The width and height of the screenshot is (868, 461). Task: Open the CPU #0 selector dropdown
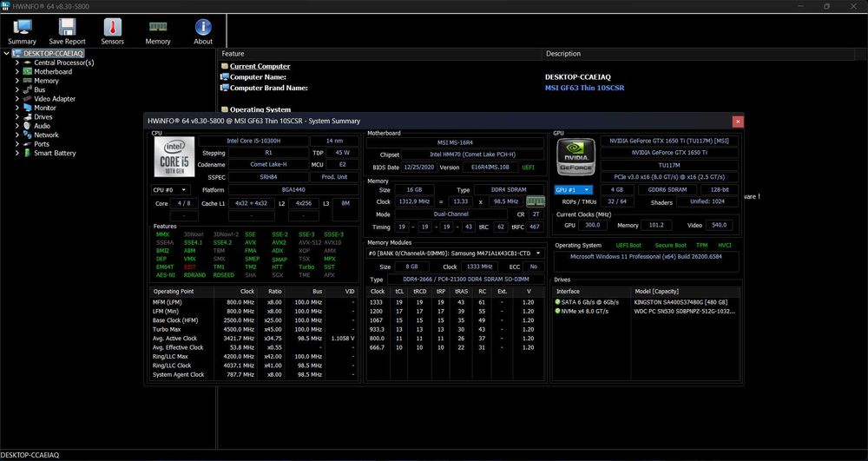point(170,189)
